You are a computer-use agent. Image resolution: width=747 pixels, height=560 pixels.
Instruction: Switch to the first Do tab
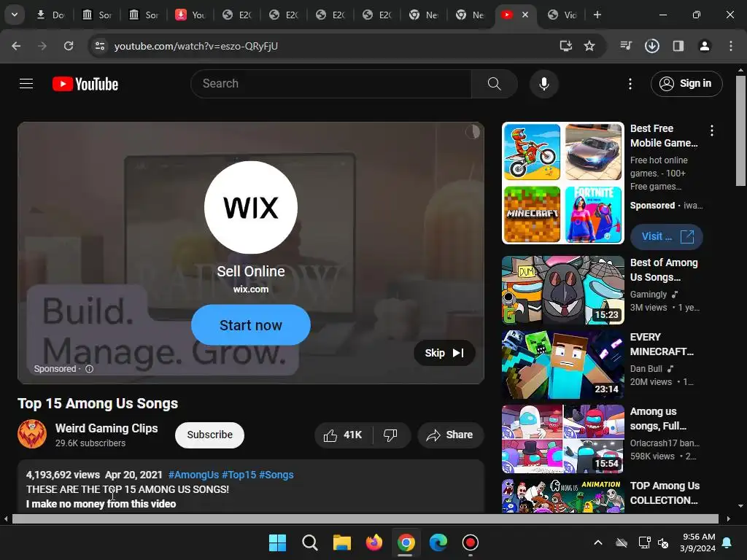[50, 15]
